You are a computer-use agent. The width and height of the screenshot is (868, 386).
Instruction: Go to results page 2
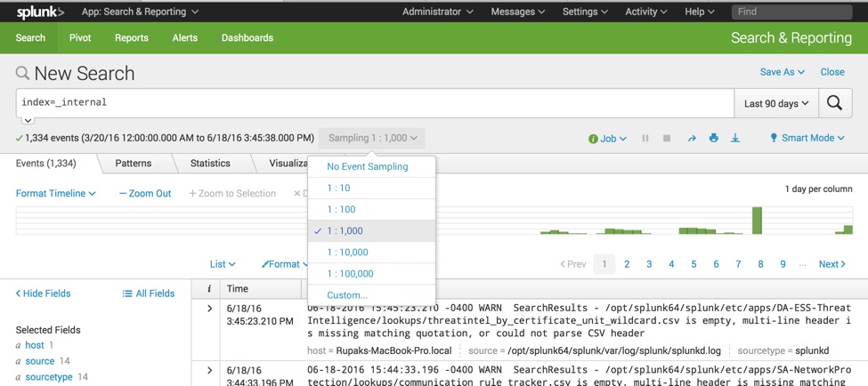click(627, 264)
